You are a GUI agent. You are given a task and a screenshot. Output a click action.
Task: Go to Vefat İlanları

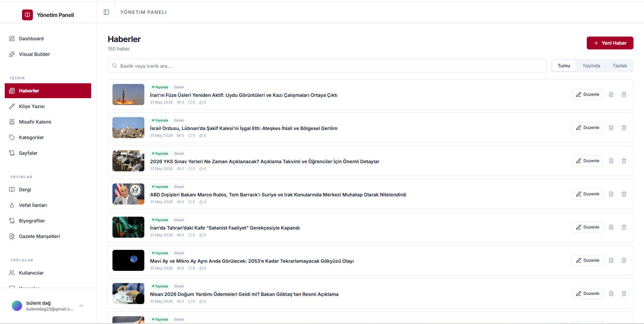click(x=48, y=205)
